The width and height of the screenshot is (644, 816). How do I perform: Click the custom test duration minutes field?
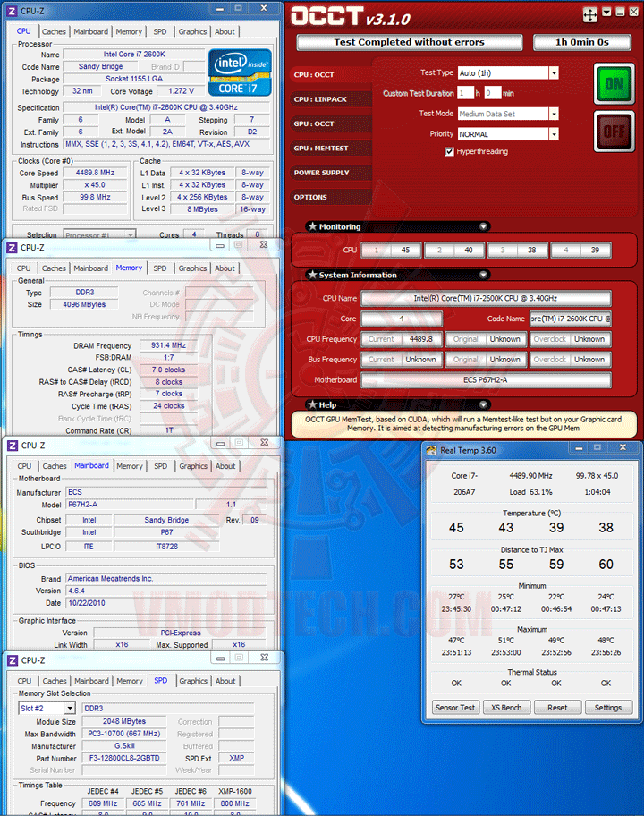(493, 93)
